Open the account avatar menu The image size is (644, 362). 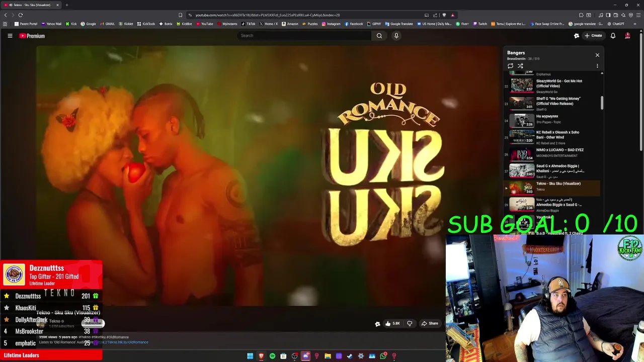point(627,36)
